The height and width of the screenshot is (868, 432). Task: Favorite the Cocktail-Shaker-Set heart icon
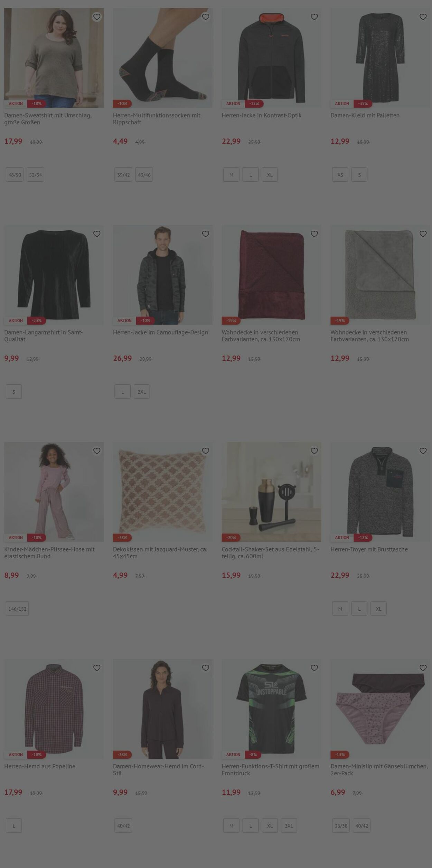(x=314, y=451)
